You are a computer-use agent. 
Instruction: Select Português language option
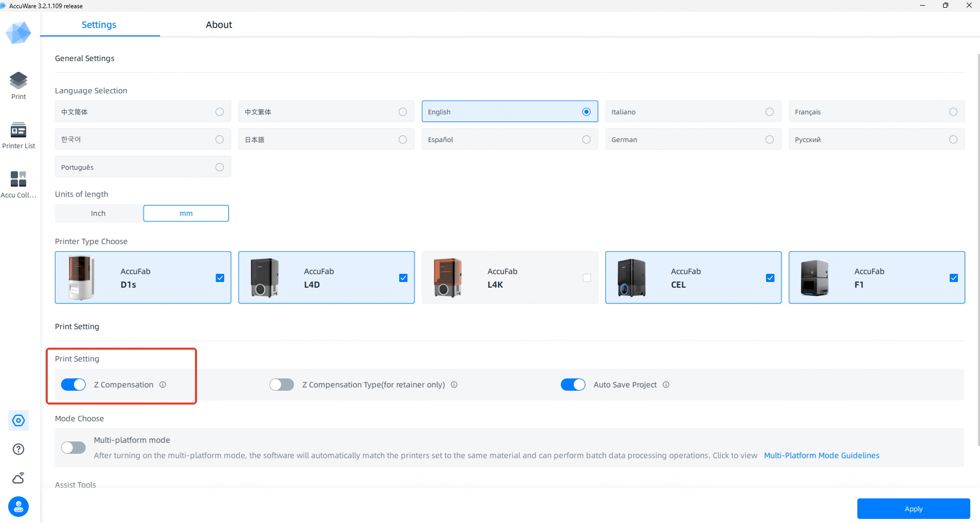click(x=143, y=167)
